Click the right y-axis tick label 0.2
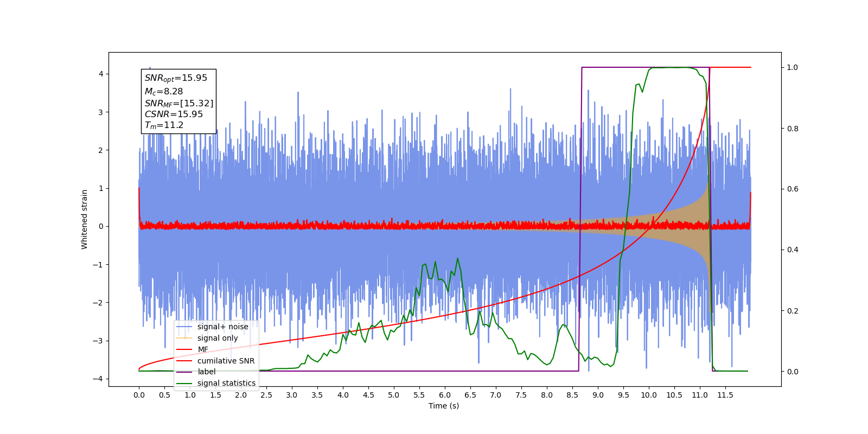This screenshot has height=434, width=868. 793,311
